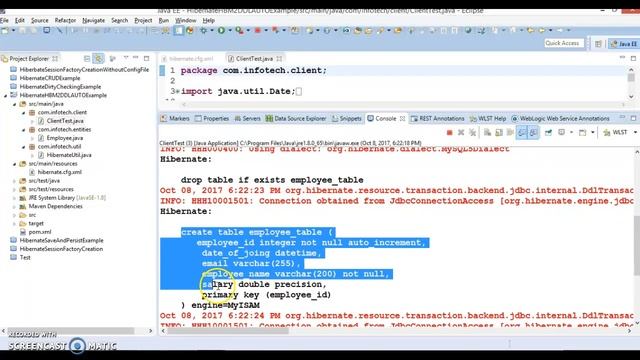
Task: Click the Console horizontal scrollbar thumb
Action: 228,331
